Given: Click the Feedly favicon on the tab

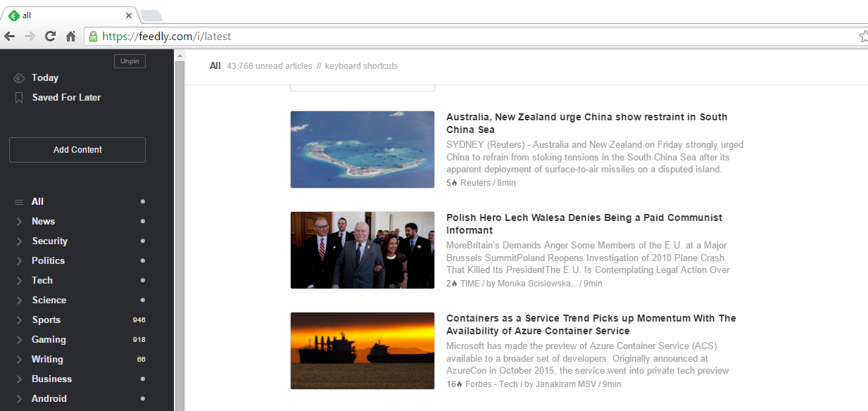Looking at the screenshot, I should pos(14,15).
